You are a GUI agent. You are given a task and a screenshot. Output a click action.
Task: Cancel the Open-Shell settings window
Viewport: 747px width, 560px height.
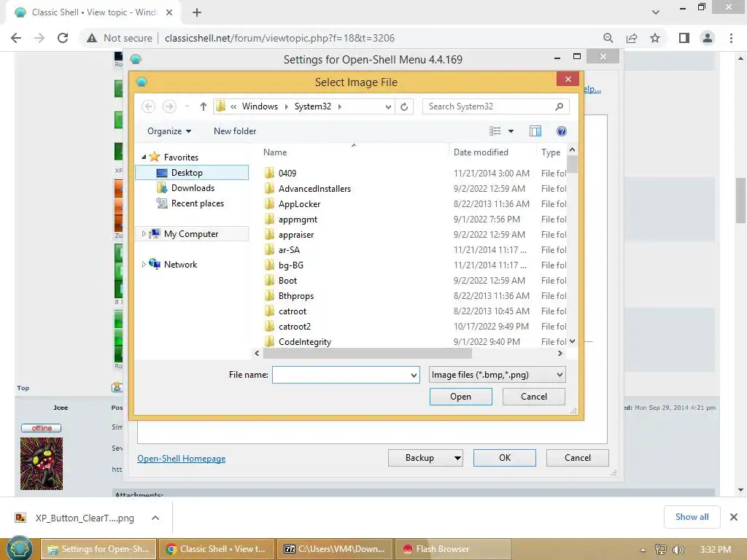pos(578,458)
